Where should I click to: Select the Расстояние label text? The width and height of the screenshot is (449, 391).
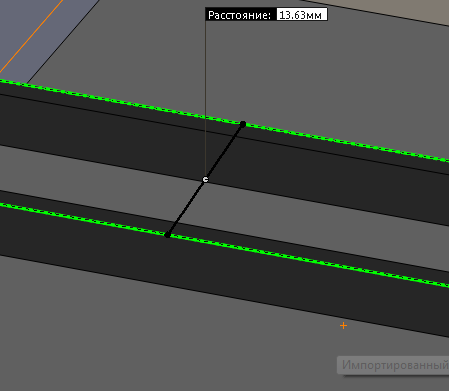(x=239, y=15)
